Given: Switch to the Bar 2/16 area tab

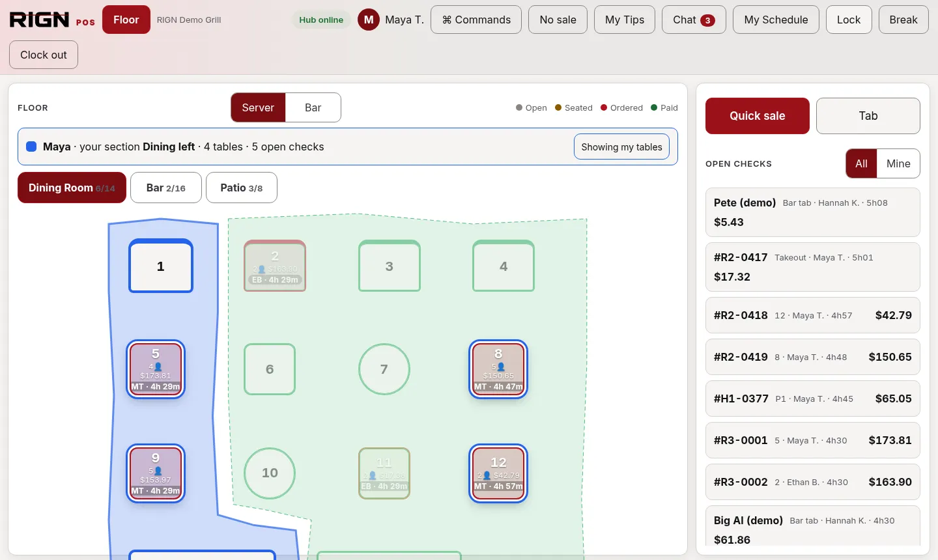Looking at the screenshot, I should 166,188.
